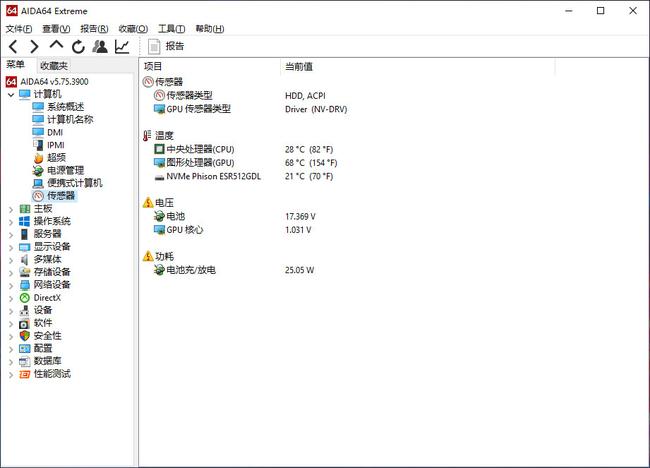Expand the 显示设备 tree node
The height and width of the screenshot is (468, 650).
(11, 247)
